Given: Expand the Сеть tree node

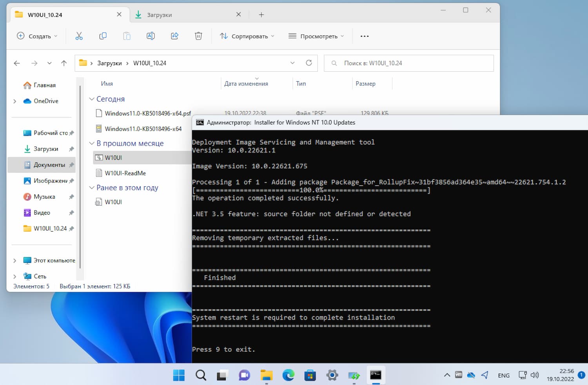Looking at the screenshot, I should click(x=15, y=277).
